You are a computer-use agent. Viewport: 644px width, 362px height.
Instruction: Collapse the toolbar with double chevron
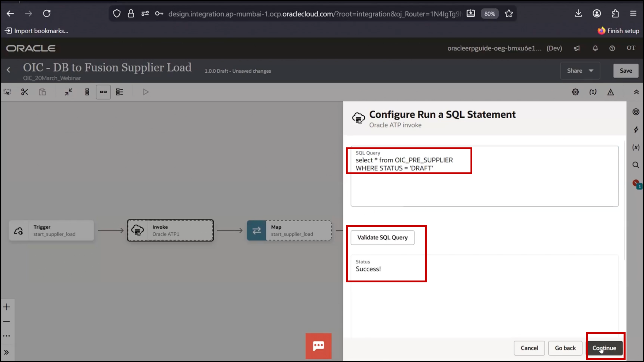click(x=636, y=92)
